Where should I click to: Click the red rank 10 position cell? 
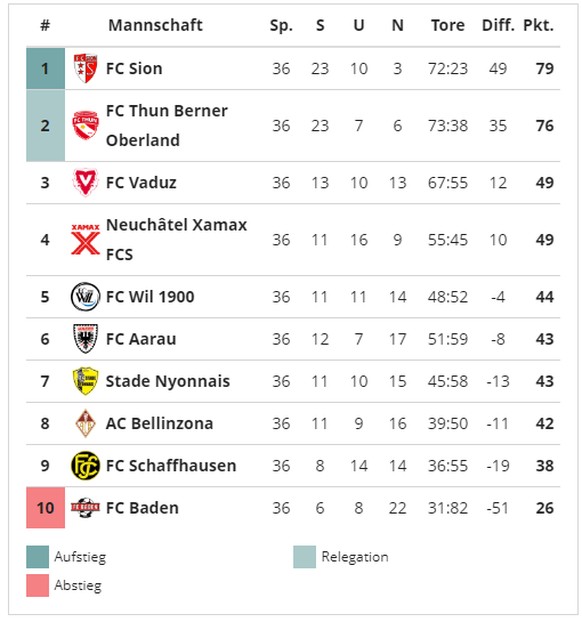coord(46,508)
